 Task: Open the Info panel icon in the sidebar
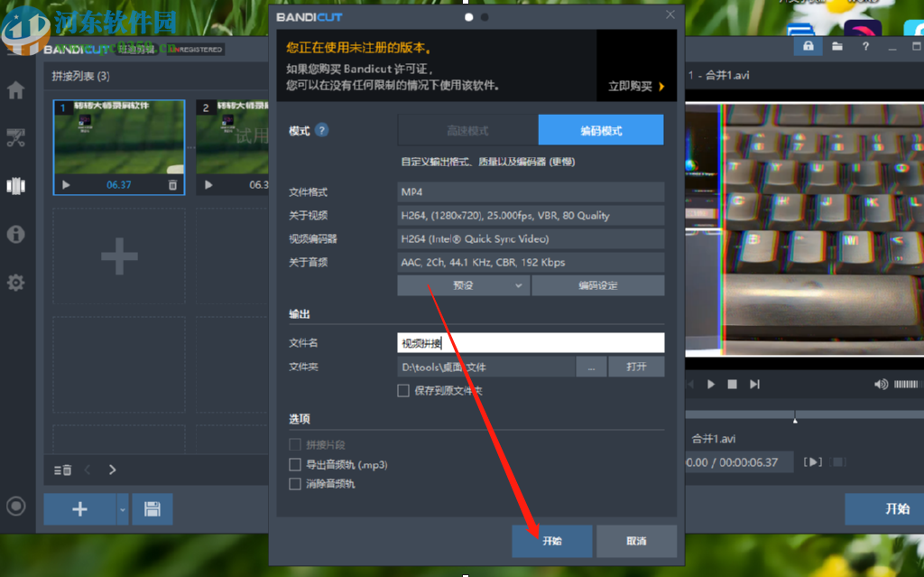tap(14, 234)
